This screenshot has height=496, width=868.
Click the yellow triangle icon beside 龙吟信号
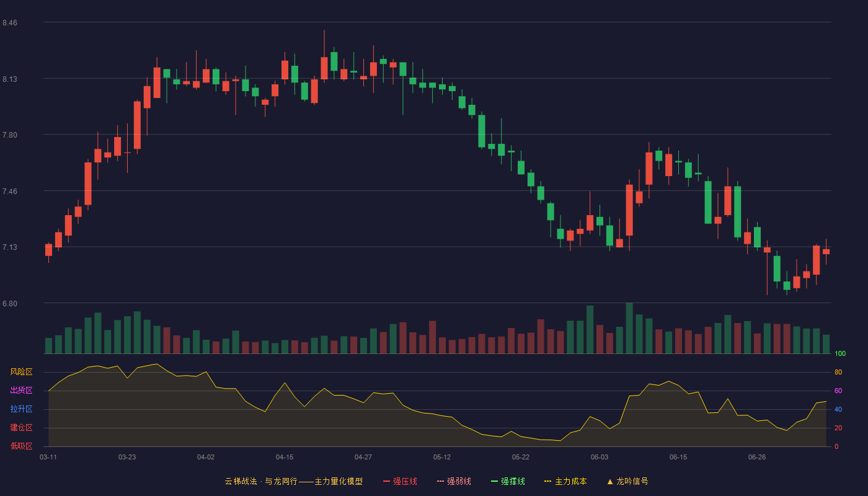[609, 481]
